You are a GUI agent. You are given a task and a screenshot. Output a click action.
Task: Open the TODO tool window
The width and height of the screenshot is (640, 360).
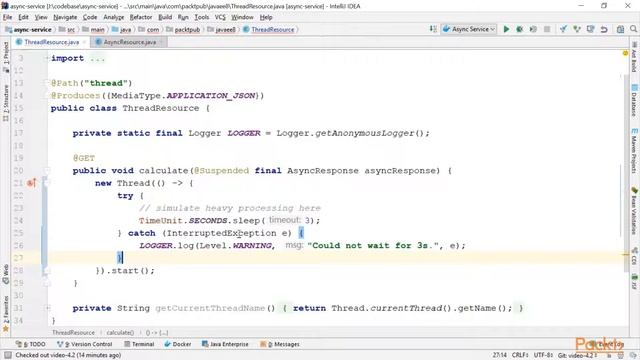pyautogui.click(x=30, y=344)
